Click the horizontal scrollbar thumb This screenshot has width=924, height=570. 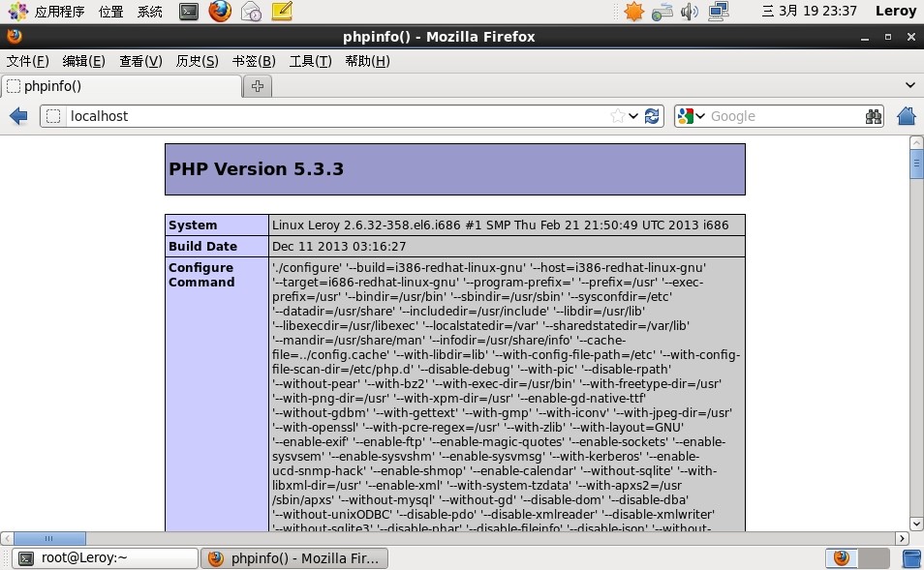pyautogui.click(x=49, y=538)
